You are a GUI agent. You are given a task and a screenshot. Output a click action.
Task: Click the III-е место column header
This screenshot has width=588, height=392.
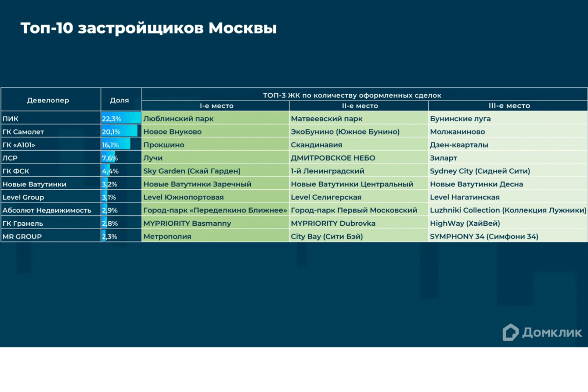pyautogui.click(x=508, y=106)
